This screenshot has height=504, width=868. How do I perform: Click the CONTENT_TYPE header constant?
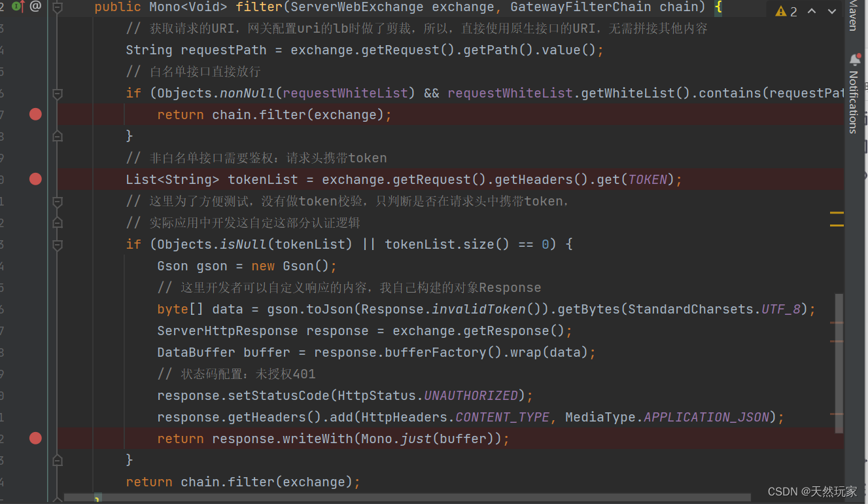502,418
